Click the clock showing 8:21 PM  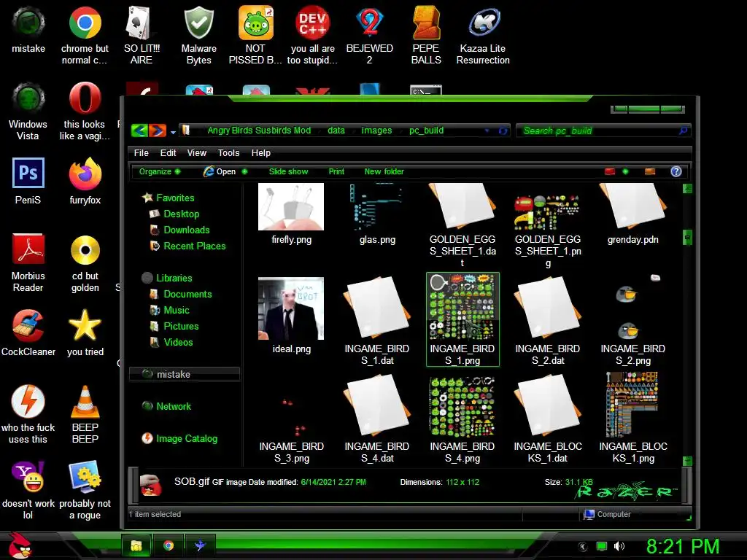682,546
